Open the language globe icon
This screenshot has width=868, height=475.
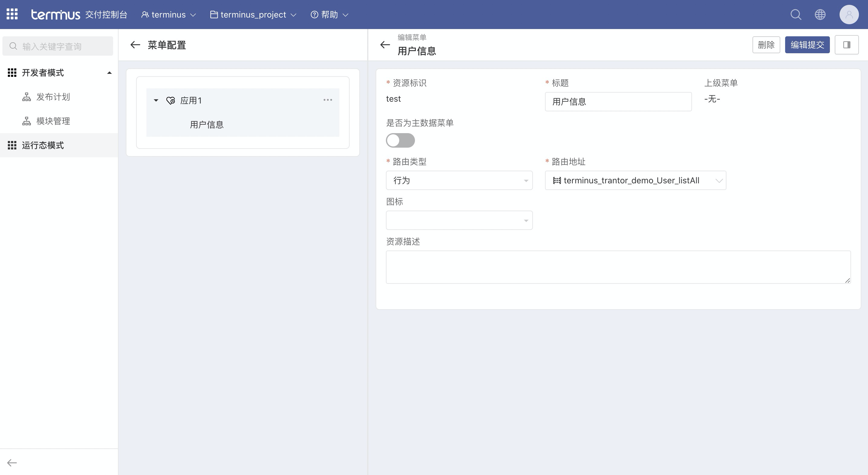pos(820,15)
